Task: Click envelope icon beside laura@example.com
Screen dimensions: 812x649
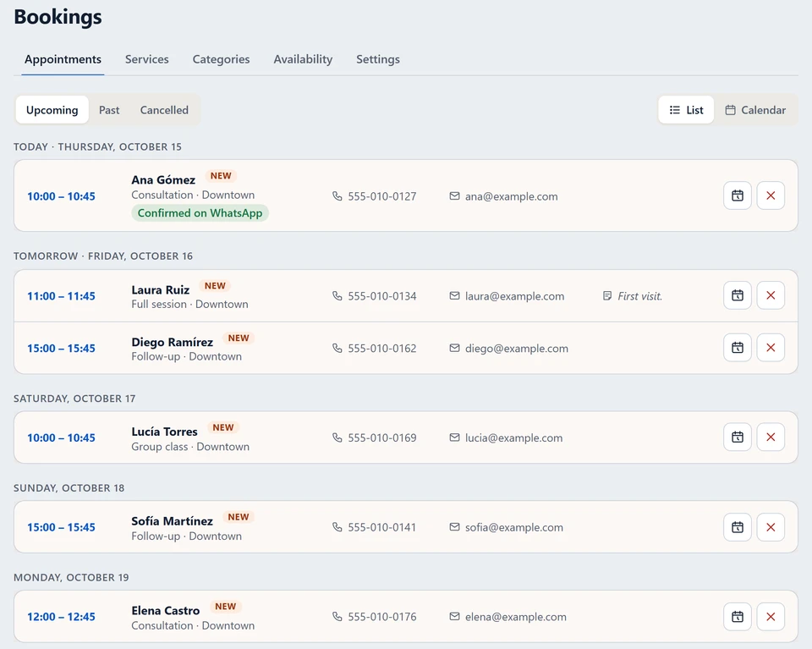Action: pyautogui.click(x=454, y=296)
